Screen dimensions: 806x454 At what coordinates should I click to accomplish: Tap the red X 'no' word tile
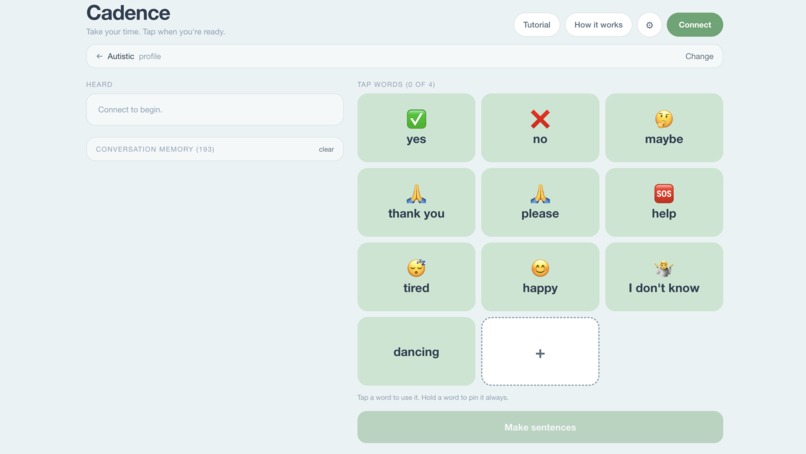pyautogui.click(x=540, y=128)
